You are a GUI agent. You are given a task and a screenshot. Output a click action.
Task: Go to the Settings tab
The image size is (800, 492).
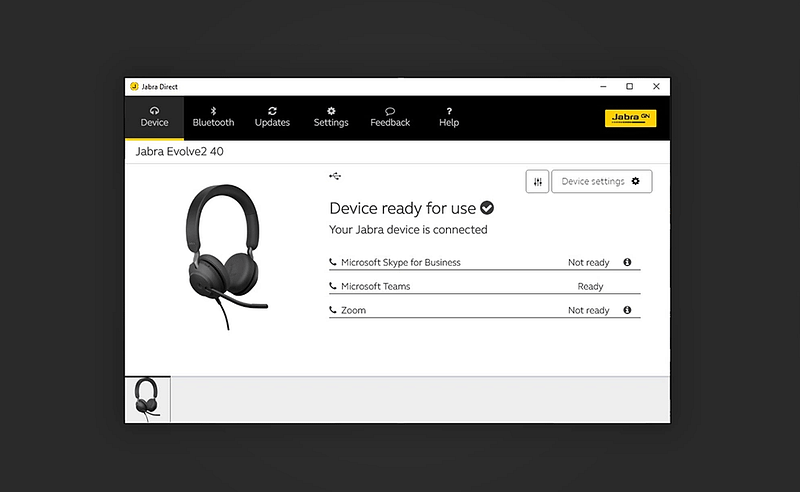click(x=331, y=117)
